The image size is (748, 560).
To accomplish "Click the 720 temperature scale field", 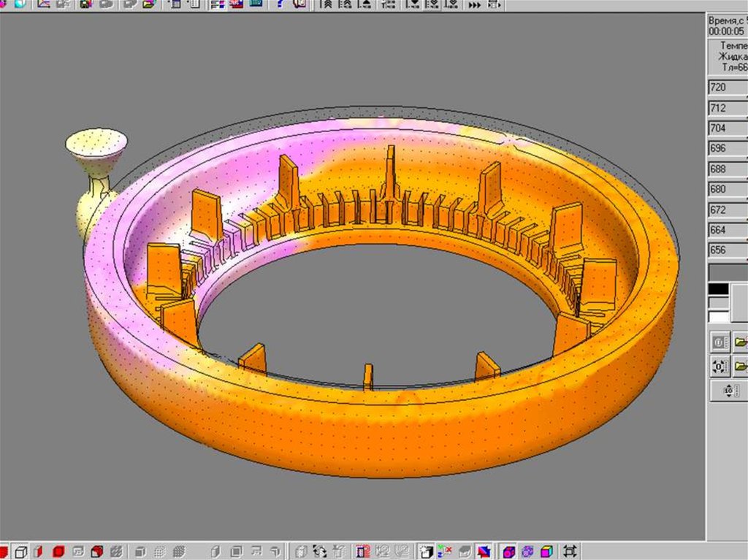I will tap(727, 88).
